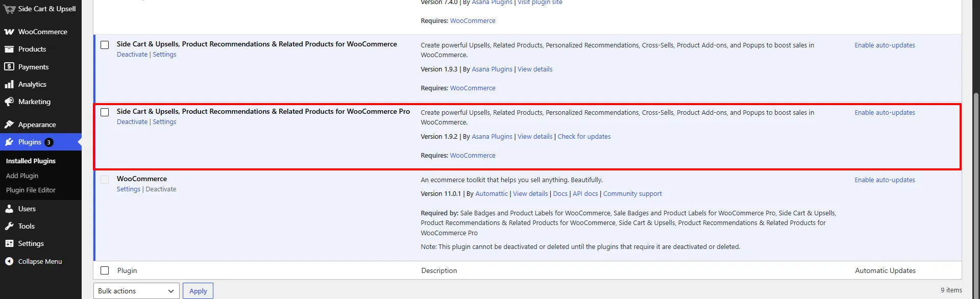Click the Plugins plug icon

point(9,142)
